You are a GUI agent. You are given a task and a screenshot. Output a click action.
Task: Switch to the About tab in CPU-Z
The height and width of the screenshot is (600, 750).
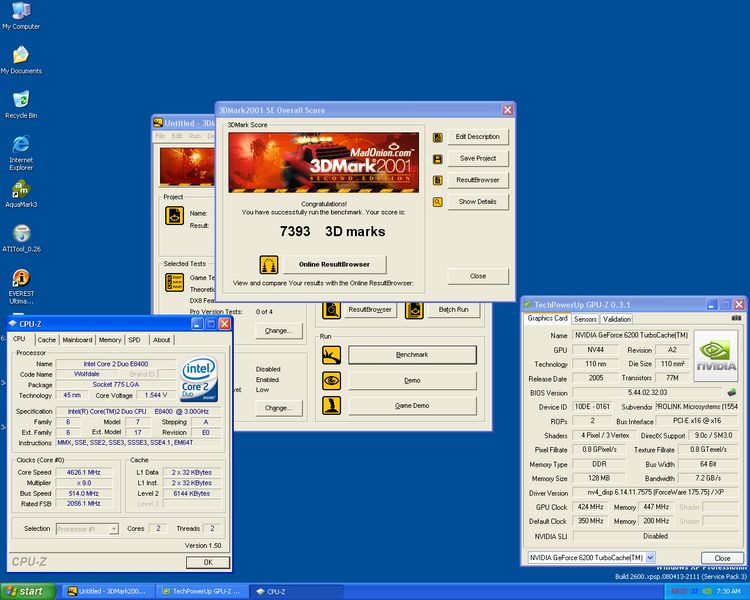(161, 340)
